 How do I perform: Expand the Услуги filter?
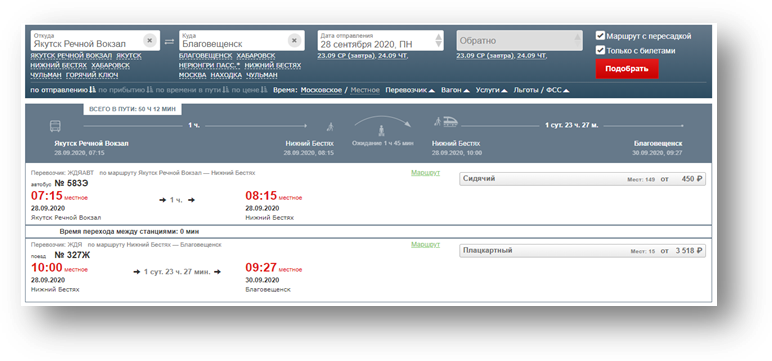[491, 90]
